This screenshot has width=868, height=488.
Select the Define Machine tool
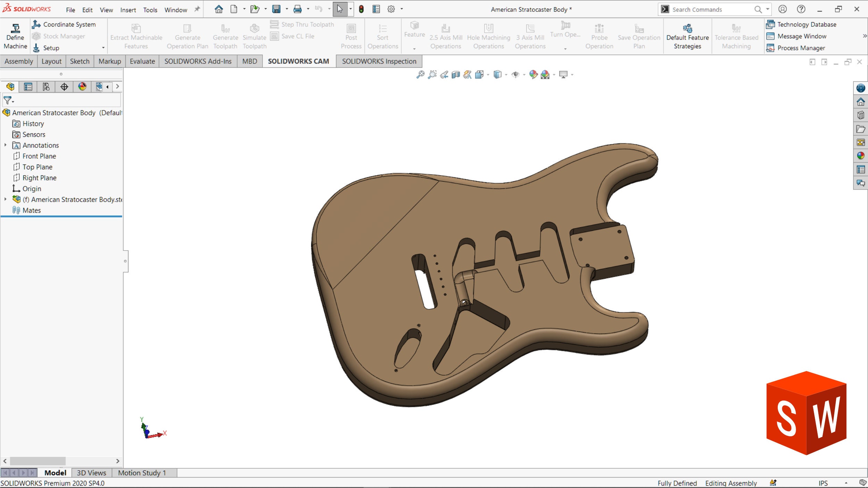click(x=15, y=35)
